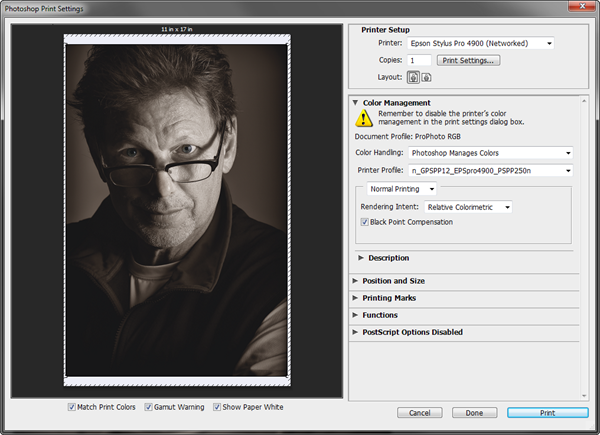Expand the Printing Marks section
Screen dimensions: 600x435
point(355,298)
